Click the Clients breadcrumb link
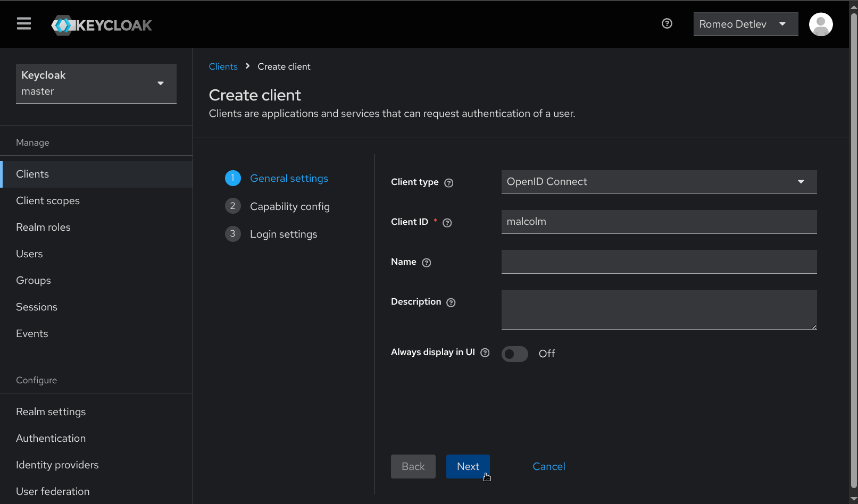This screenshot has height=504, width=858. pos(223,66)
